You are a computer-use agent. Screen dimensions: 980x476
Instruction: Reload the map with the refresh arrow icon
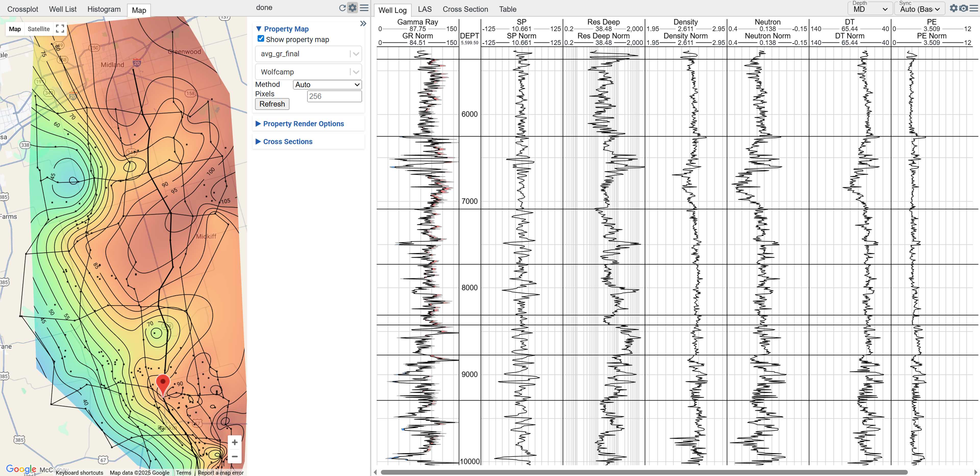pos(342,8)
